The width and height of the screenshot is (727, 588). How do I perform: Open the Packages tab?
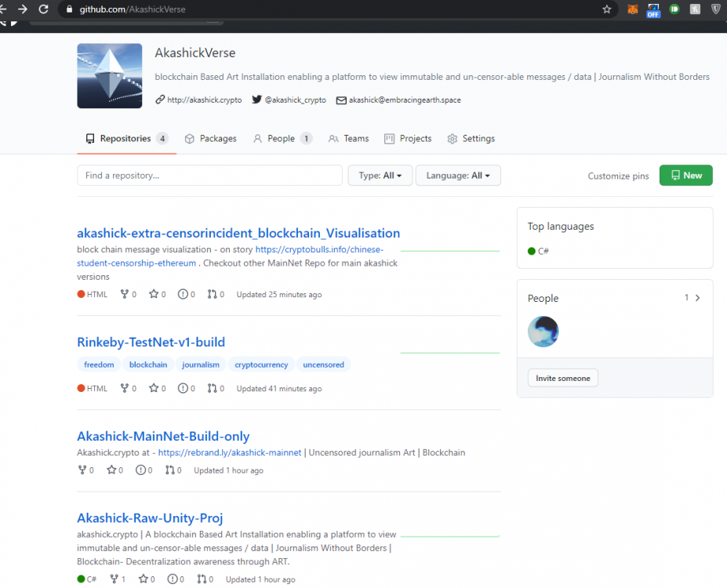click(210, 139)
